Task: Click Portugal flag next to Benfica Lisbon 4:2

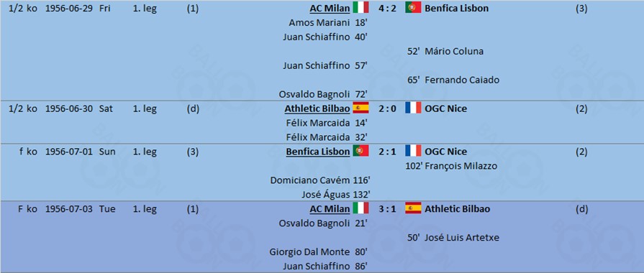Action: coord(413,7)
